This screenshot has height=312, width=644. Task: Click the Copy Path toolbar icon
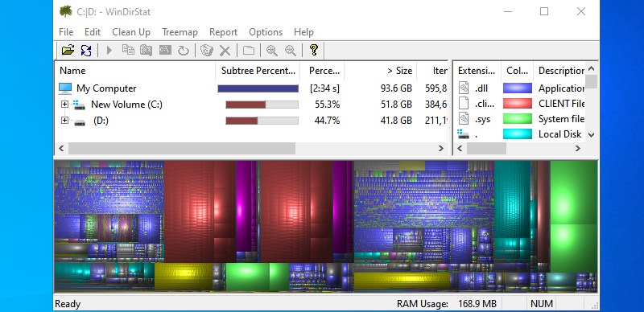coord(128,51)
